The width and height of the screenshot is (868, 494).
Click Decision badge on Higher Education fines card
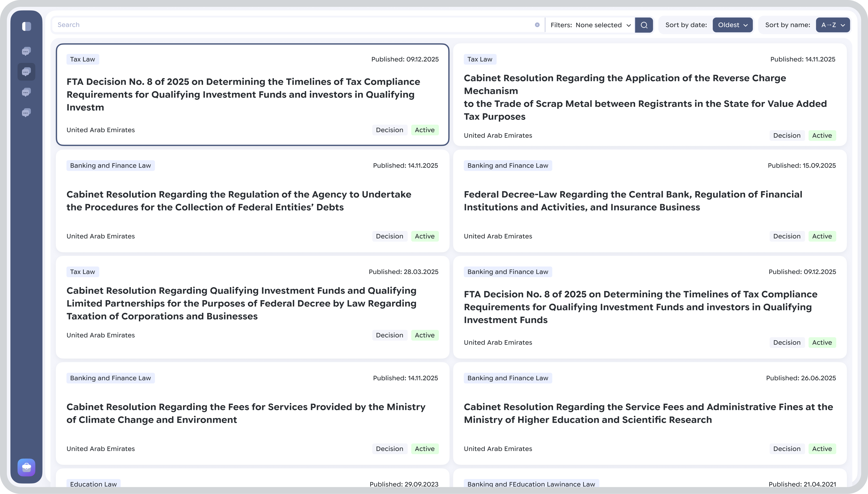tap(786, 449)
